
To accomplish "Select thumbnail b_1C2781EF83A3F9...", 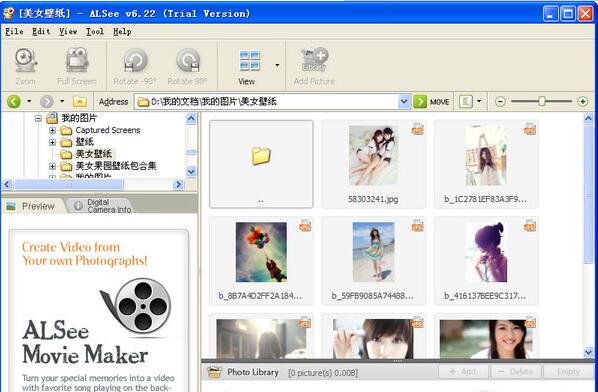I will 486,164.
